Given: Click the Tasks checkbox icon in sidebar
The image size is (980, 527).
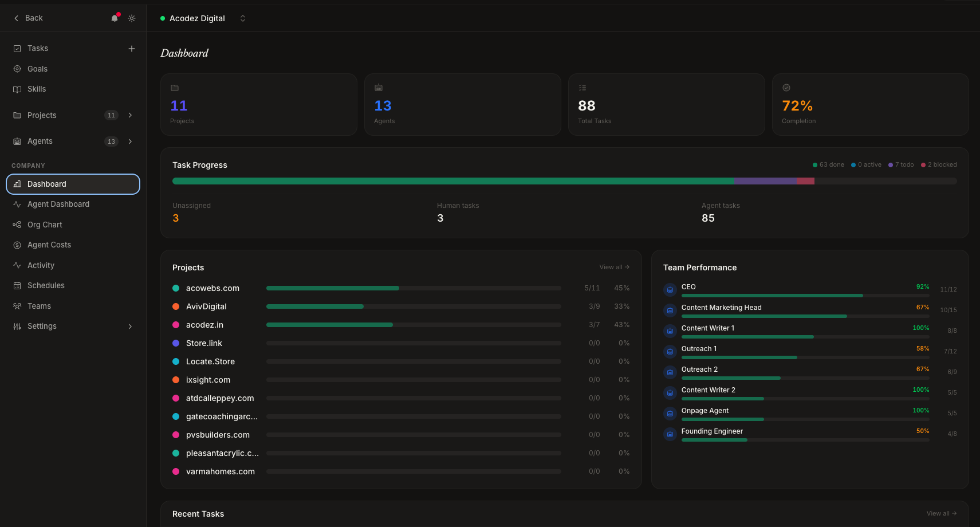Looking at the screenshot, I should [17, 49].
